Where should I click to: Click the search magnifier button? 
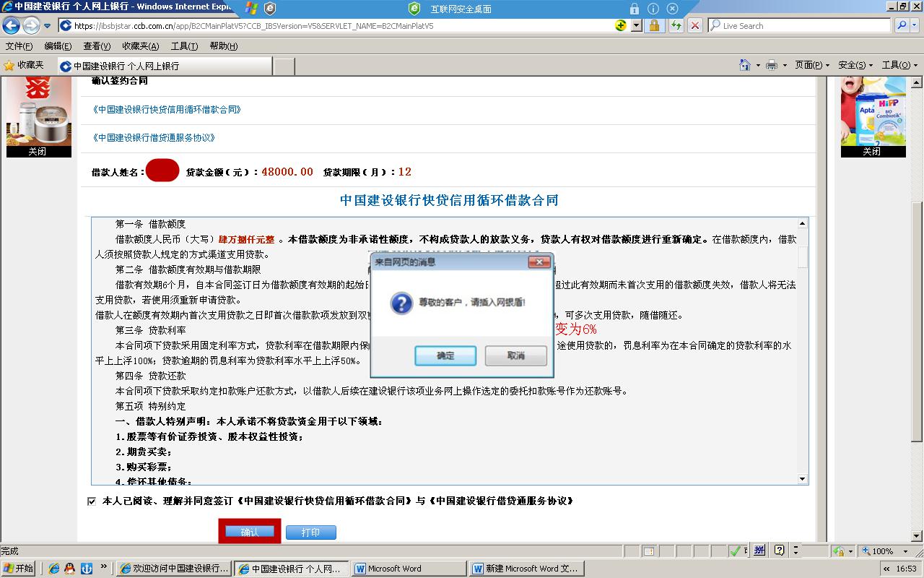click(902, 25)
